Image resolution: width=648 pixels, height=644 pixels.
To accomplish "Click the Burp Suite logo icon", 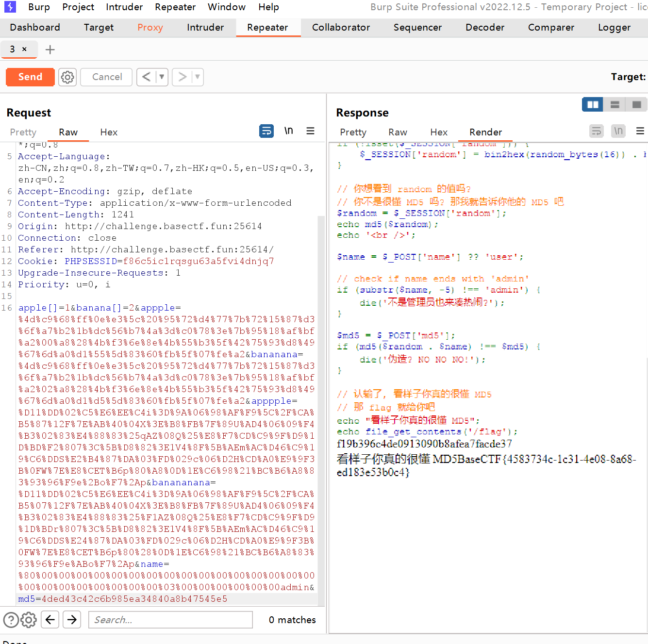I will 10,7.
